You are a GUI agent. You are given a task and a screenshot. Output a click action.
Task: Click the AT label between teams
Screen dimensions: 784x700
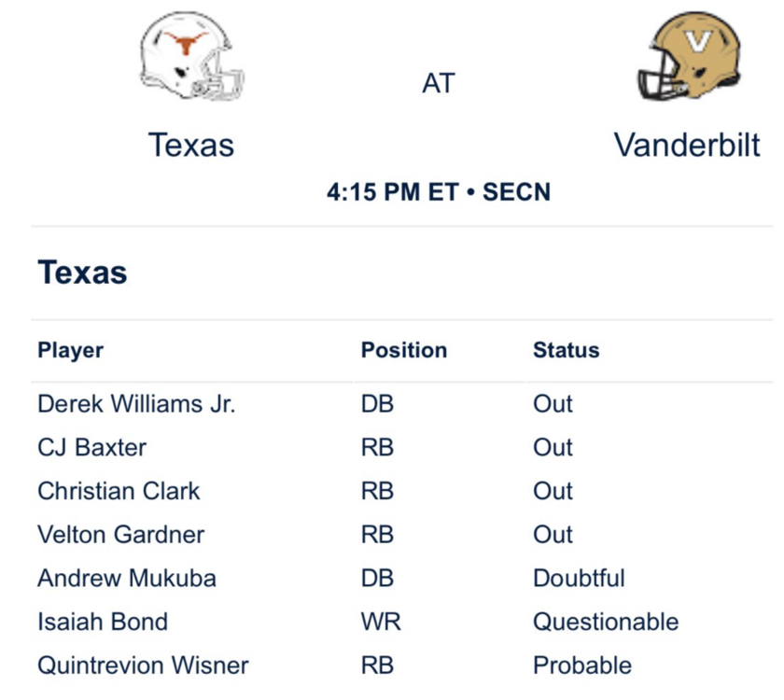pos(438,84)
